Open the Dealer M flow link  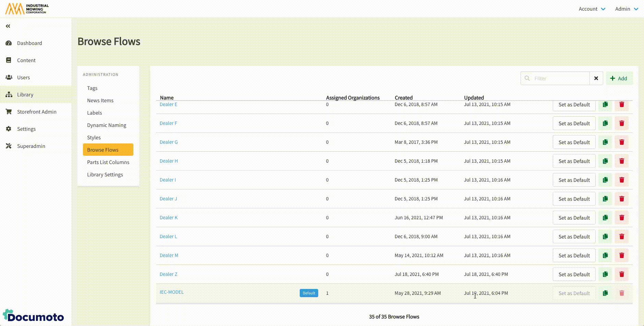(x=169, y=255)
